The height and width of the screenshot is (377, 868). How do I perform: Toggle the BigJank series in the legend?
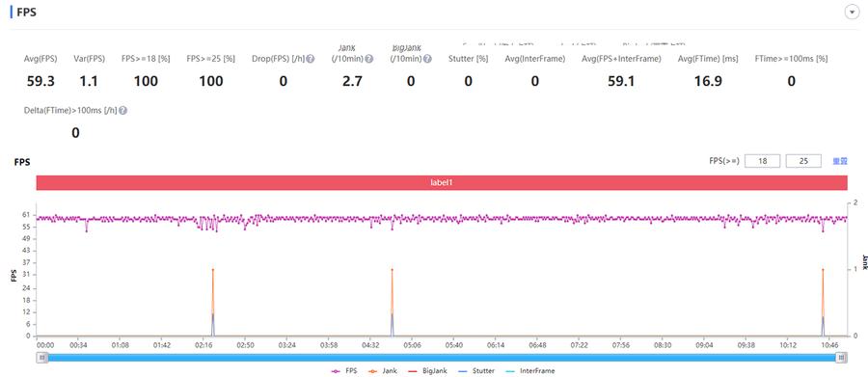[x=427, y=371]
